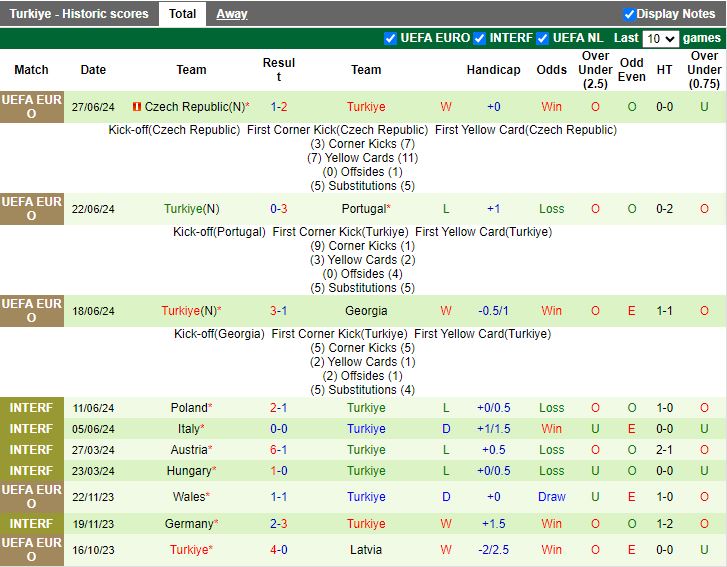Image resolution: width=727 pixels, height=567 pixels.
Task: Click the Draw odds on Wales row
Action: click(x=551, y=497)
